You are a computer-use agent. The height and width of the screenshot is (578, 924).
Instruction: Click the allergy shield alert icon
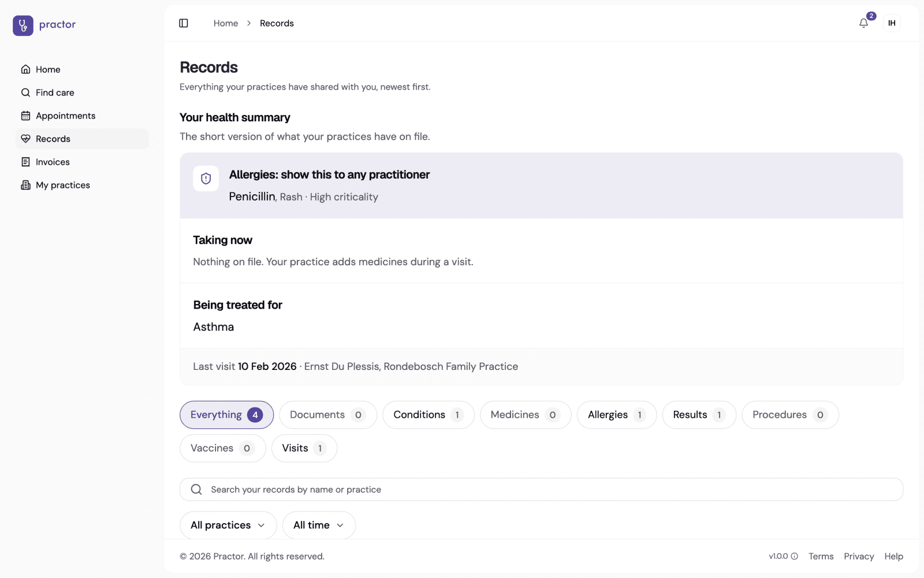point(206,179)
